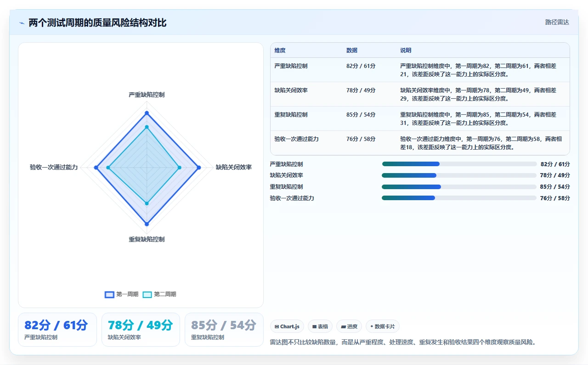Screen dimensions: 588x365
Task: Click table value 82分 / 61分
Action: point(361,66)
